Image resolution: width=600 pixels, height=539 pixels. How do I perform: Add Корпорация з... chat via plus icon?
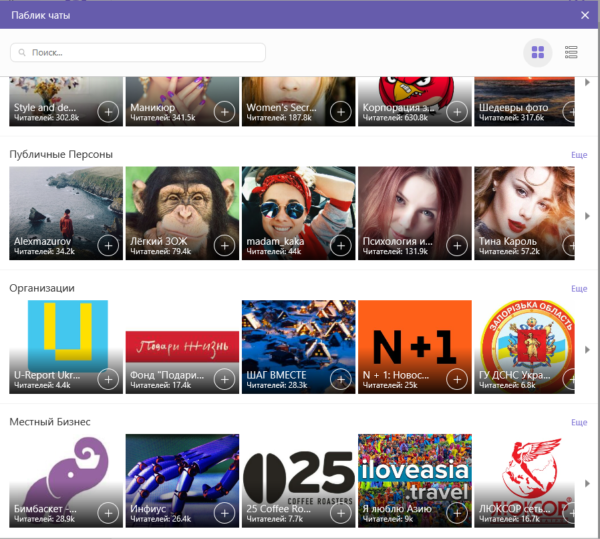coord(457,112)
